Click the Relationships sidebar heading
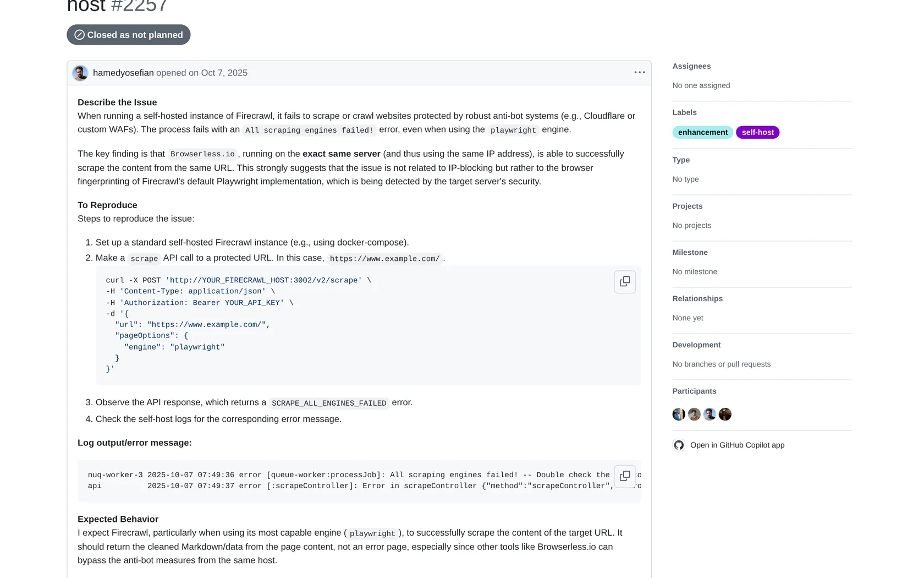 (697, 298)
